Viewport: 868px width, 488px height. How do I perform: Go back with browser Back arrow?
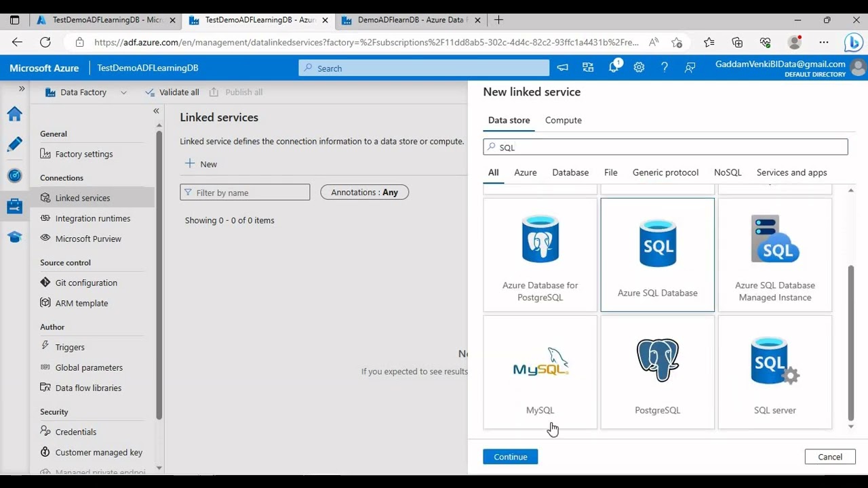coord(17,42)
